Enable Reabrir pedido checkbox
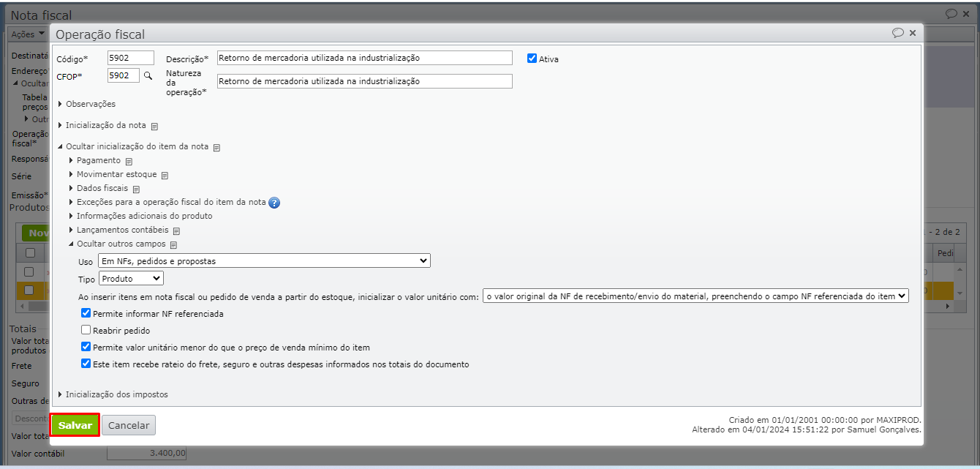This screenshot has width=980, height=469. point(86,330)
